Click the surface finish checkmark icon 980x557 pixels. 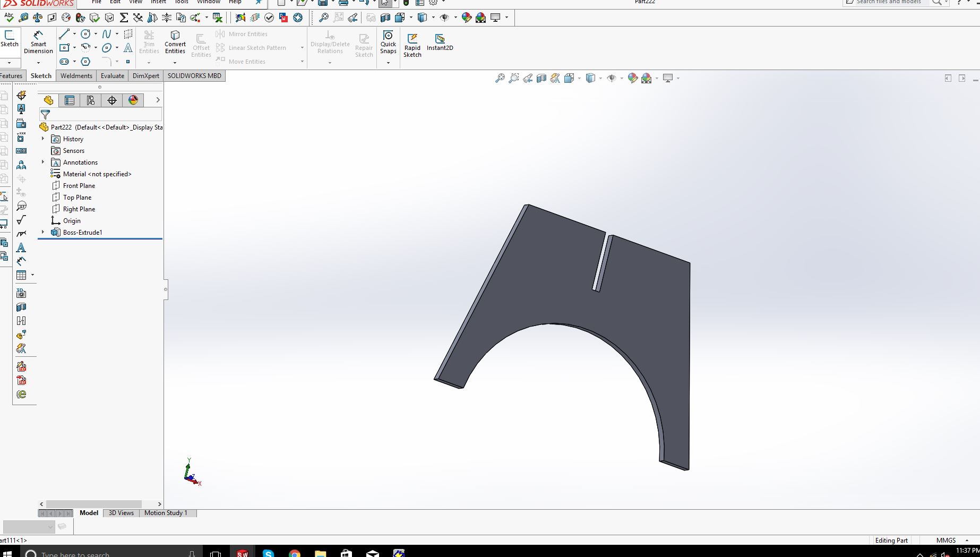(x=21, y=220)
